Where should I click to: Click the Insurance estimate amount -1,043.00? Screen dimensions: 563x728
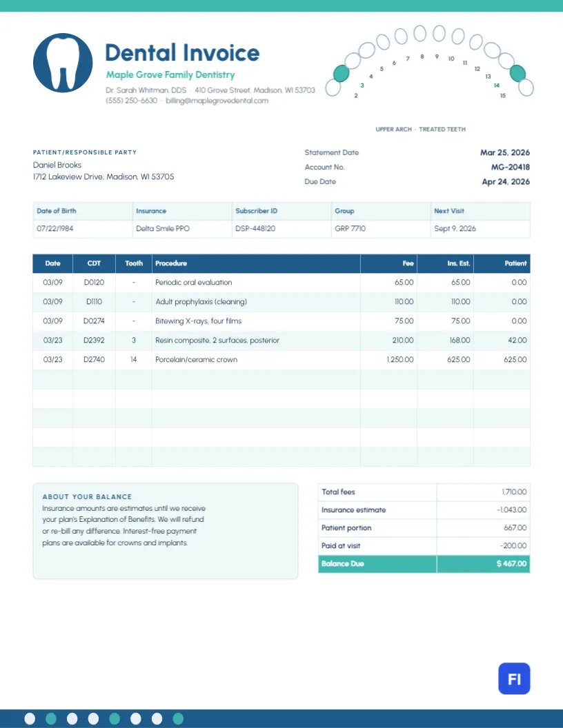coord(511,509)
